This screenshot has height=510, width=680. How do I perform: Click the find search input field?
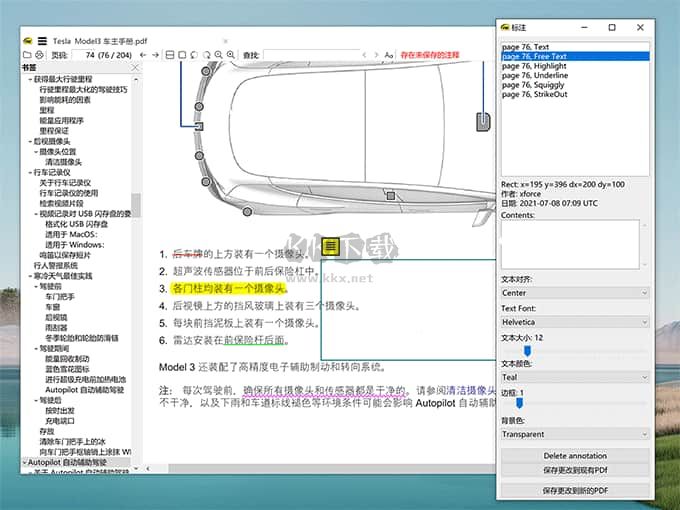pyautogui.click(x=311, y=55)
